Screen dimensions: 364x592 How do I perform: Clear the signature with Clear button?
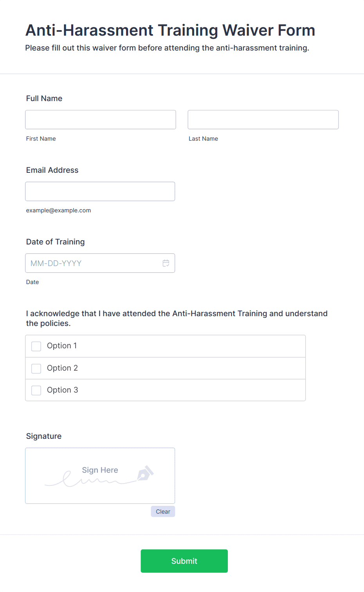pyautogui.click(x=163, y=511)
